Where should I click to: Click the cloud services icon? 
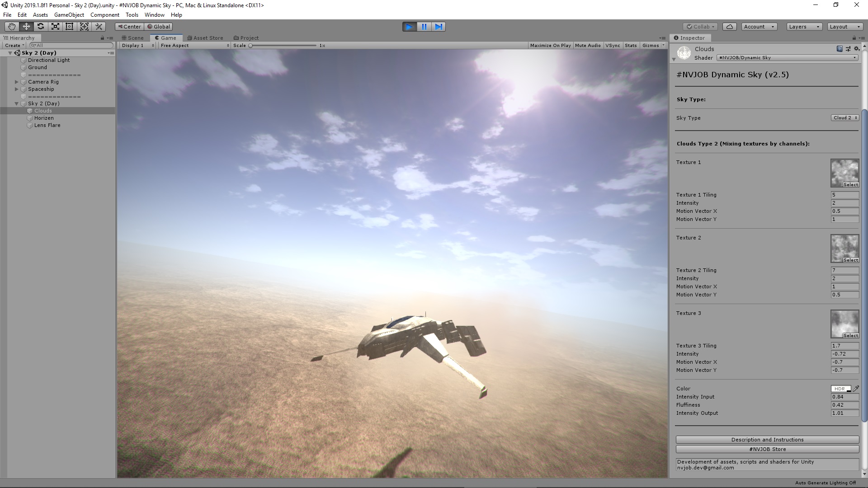(729, 26)
